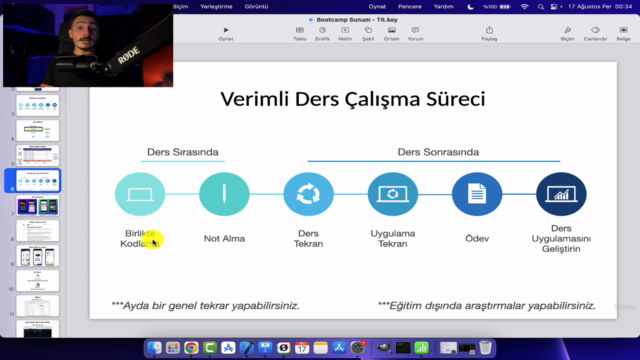Open the Belge document inspector

tap(623, 33)
